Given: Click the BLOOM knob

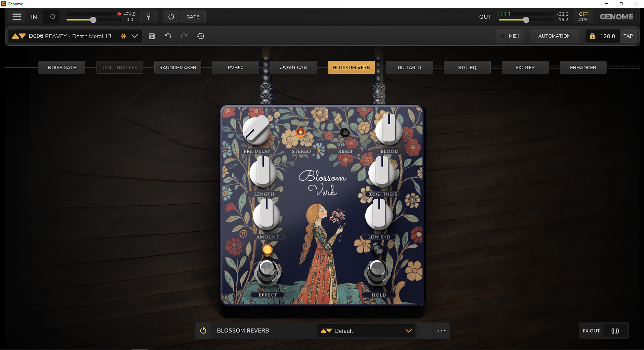Looking at the screenshot, I should point(389,129).
